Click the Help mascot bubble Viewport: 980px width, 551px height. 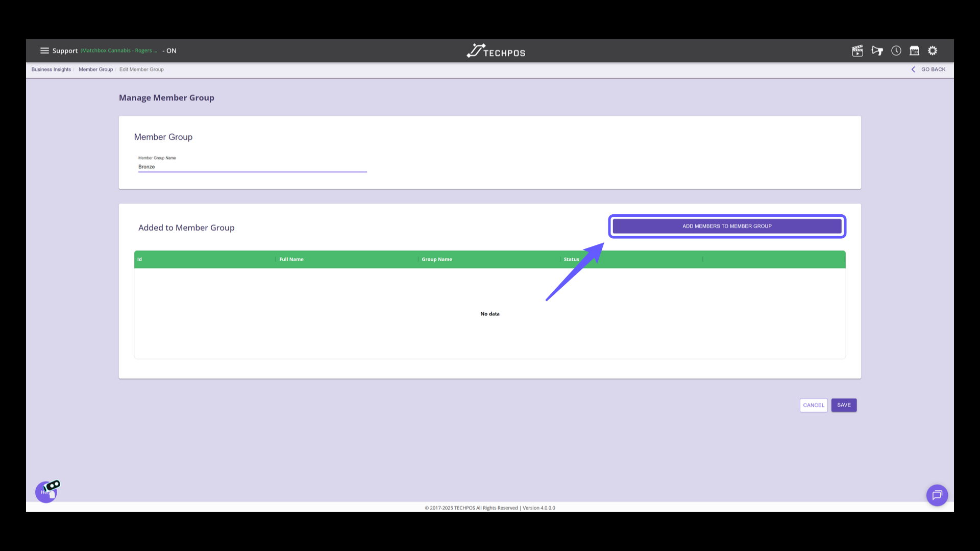[x=46, y=492]
